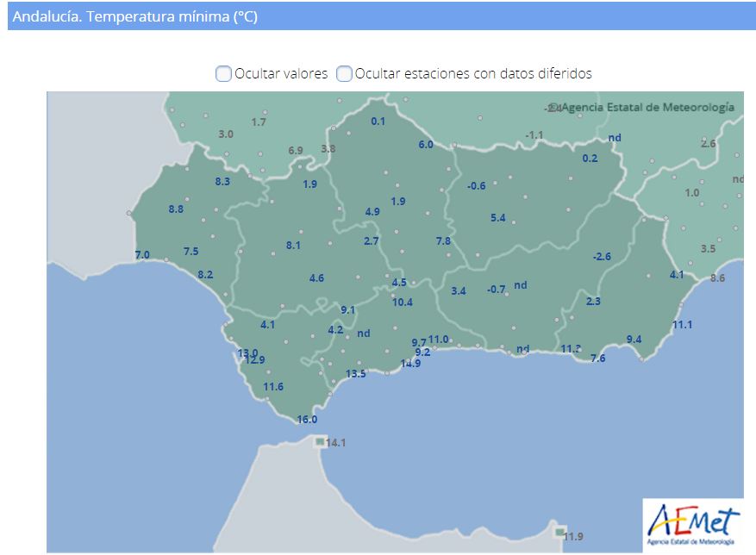756x555 pixels.
Task: Select the 5.4 station value
Action: pyautogui.click(x=498, y=218)
